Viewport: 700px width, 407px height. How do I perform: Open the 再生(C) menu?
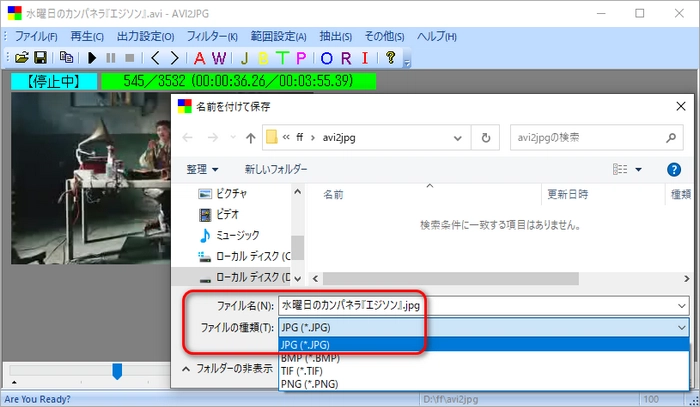tap(87, 37)
